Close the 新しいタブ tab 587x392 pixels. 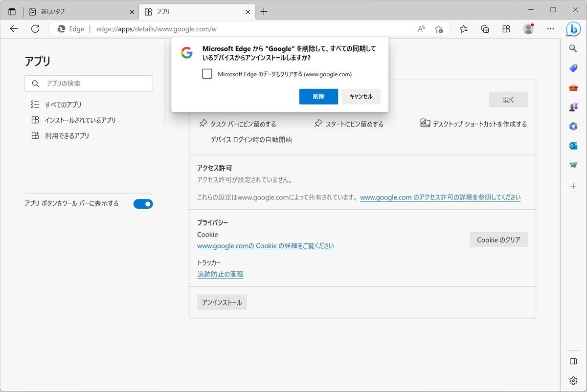[x=132, y=12]
